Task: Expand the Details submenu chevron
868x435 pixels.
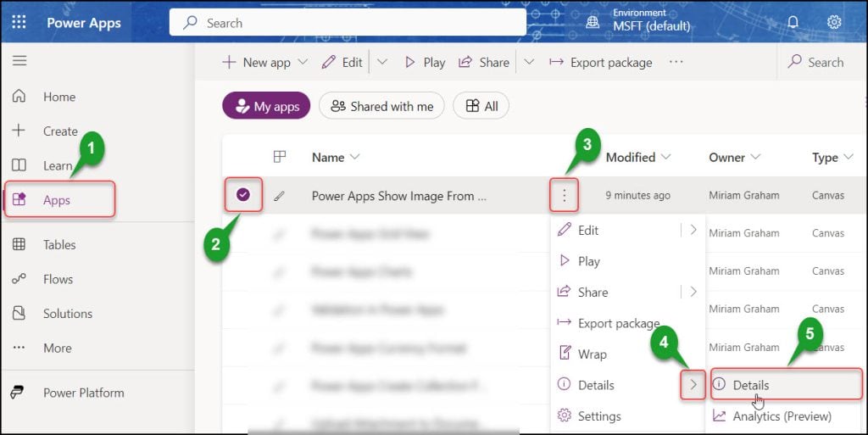Action: pyautogui.click(x=693, y=385)
